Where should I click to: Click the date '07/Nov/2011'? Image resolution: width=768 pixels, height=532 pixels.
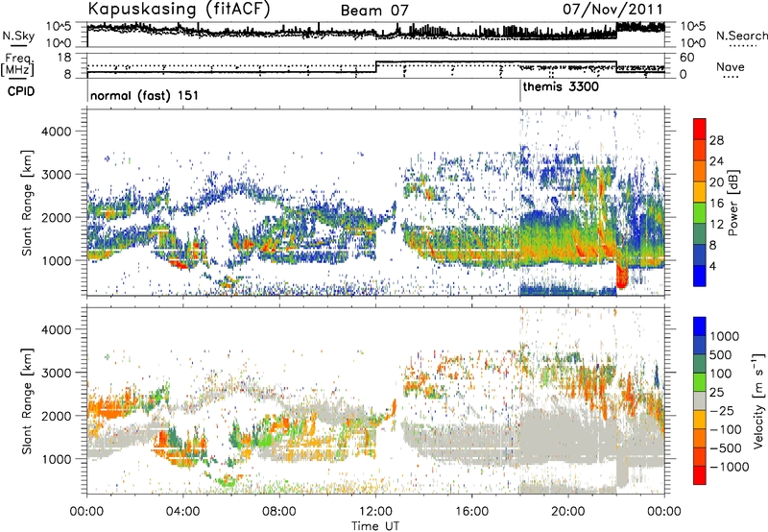[x=612, y=9]
